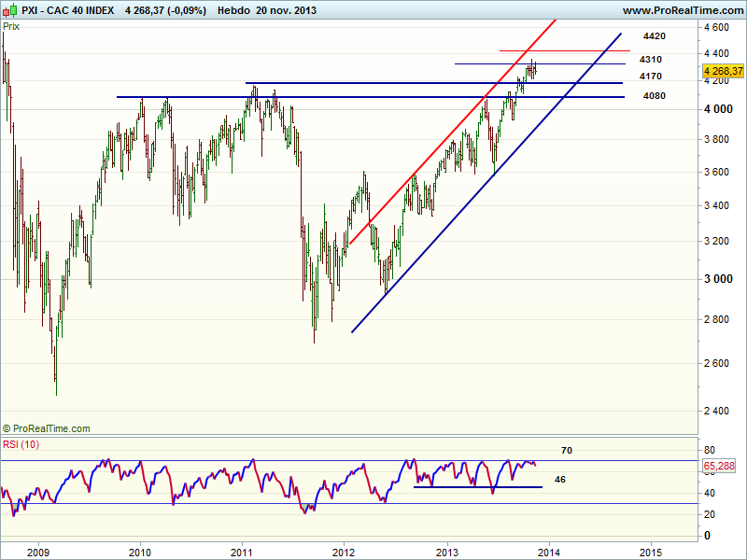Click the 4080 price level annotation
This screenshot has height=560, width=747.
pos(654,96)
